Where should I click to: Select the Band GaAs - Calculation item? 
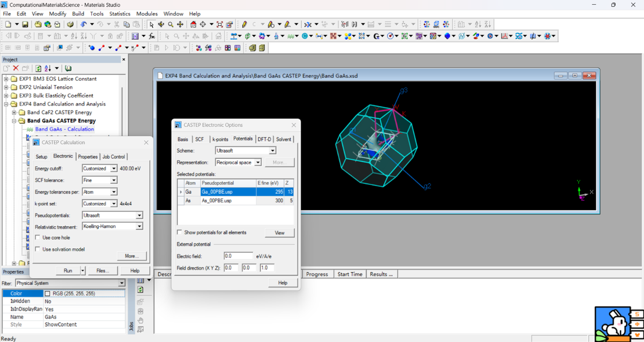[x=65, y=129]
